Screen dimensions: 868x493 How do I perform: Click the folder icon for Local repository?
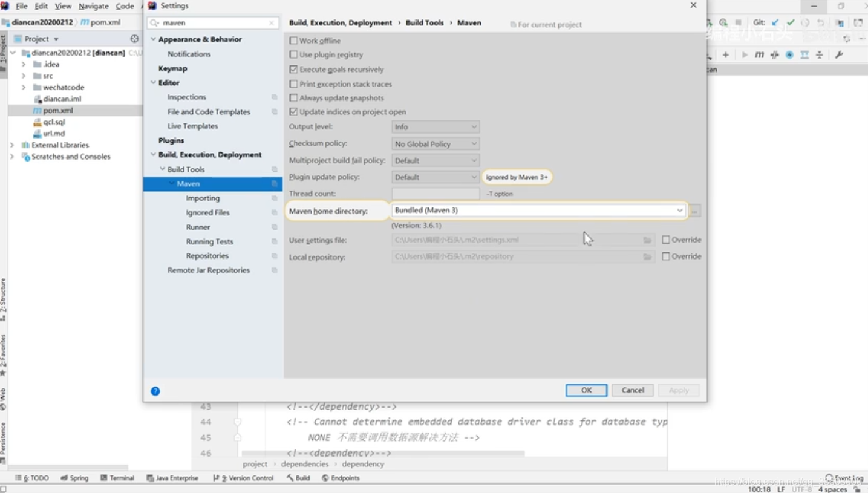pyautogui.click(x=647, y=256)
